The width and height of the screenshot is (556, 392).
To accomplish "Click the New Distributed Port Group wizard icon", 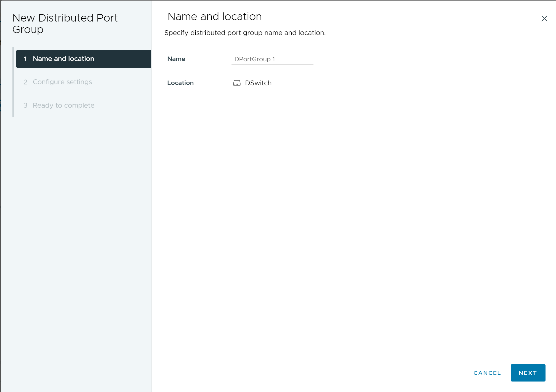I will (236, 83).
